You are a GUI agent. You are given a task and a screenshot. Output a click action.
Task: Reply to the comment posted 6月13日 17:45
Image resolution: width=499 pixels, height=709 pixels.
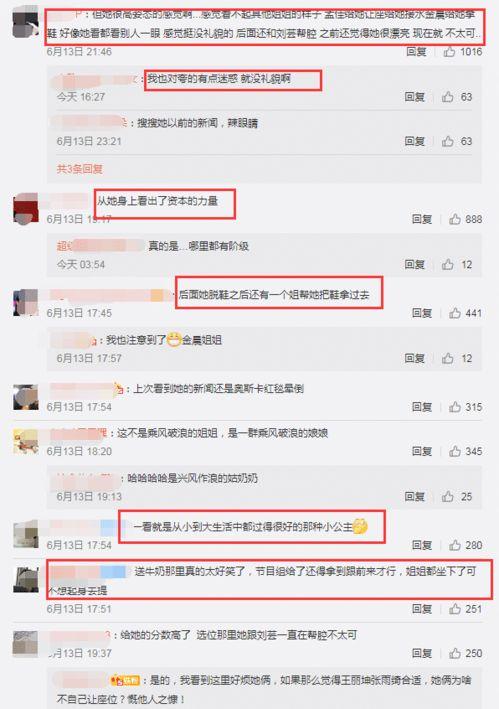click(422, 313)
